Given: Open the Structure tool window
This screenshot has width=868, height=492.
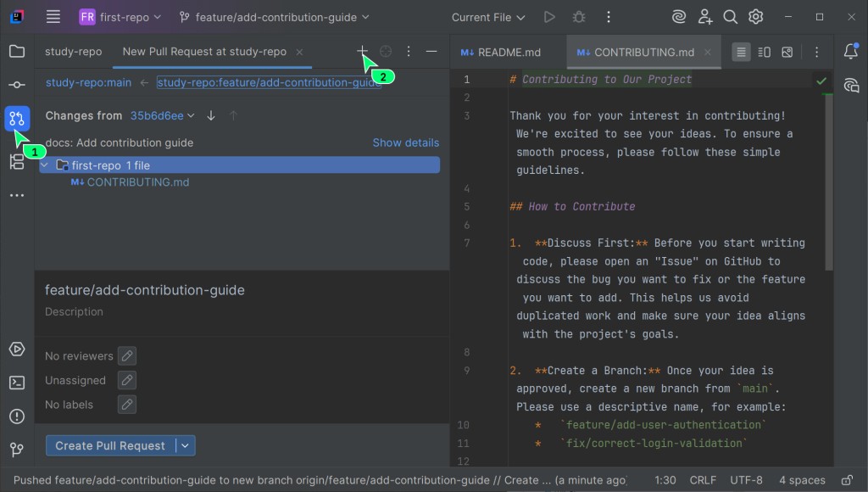Looking at the screenshot, I should (x=17, y=162).
